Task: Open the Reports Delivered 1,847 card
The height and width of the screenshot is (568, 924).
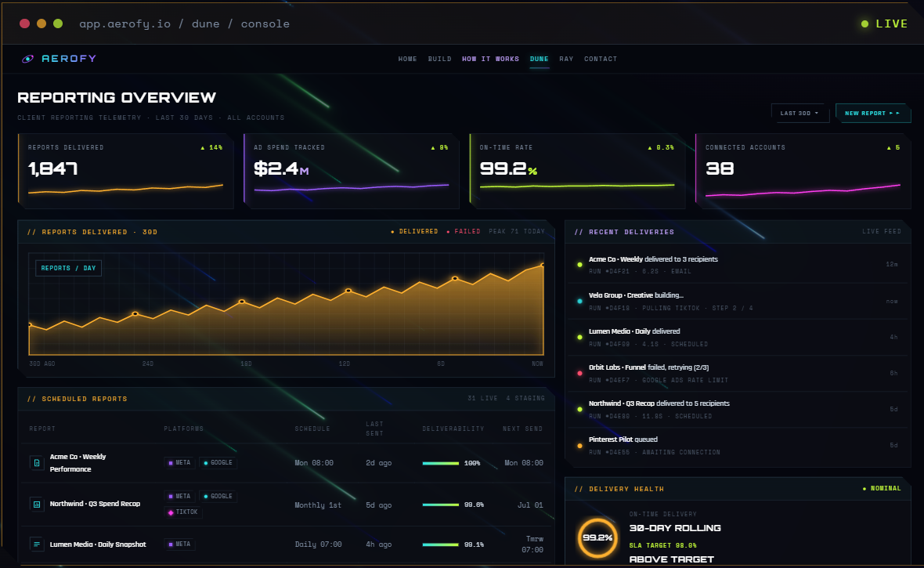Action: (125, 171)
